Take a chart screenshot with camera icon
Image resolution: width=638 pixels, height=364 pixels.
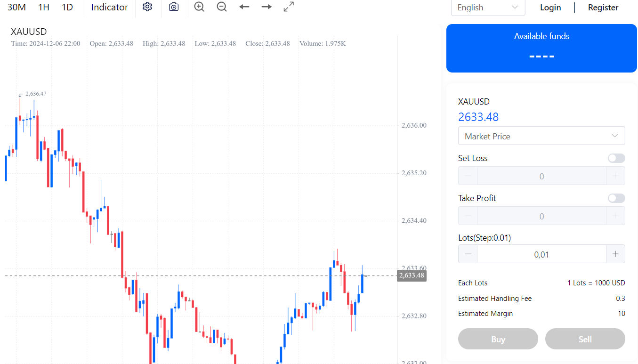[174, 7]
